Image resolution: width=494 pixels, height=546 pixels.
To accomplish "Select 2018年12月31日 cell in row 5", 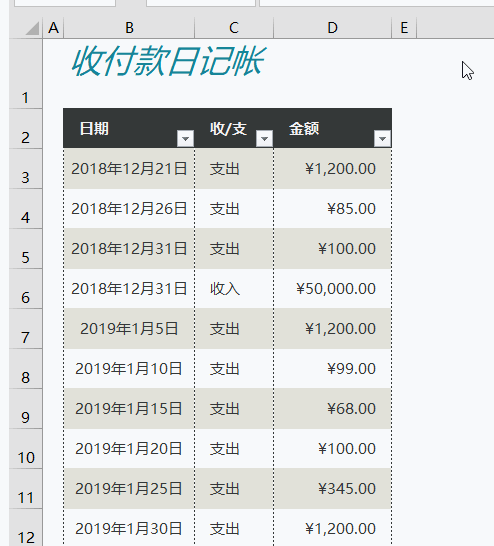I will [x=129, y=249].
